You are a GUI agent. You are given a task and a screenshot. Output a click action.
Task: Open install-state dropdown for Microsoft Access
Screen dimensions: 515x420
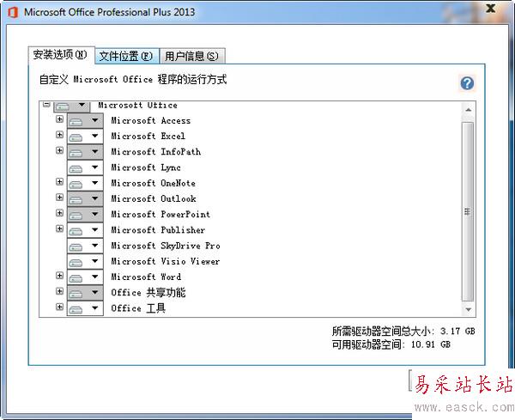[x=85, y=120]
